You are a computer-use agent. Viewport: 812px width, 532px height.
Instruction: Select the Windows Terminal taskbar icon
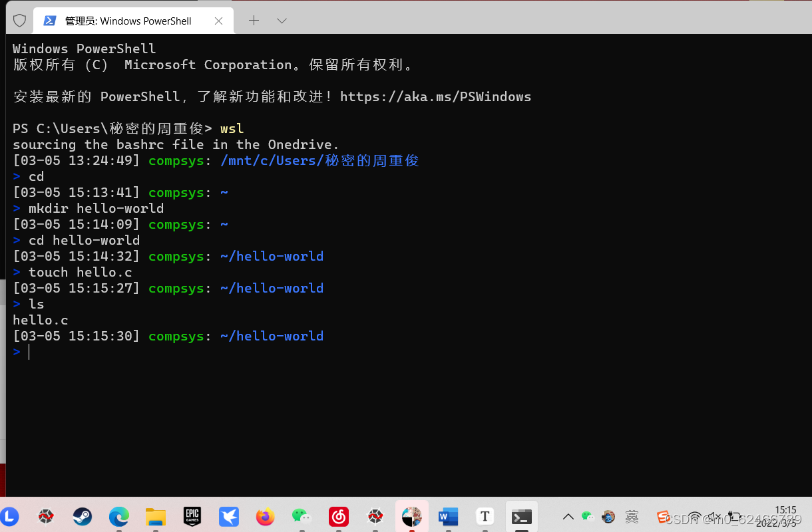pyautogui.click(x=521, y=516)
